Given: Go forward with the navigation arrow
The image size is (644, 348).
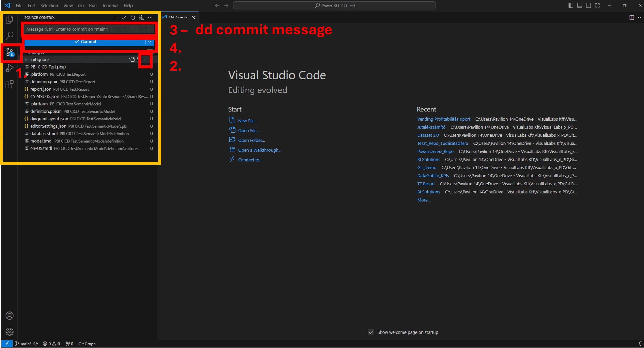Looking at the screenshot, I should [x=226, y=6].
